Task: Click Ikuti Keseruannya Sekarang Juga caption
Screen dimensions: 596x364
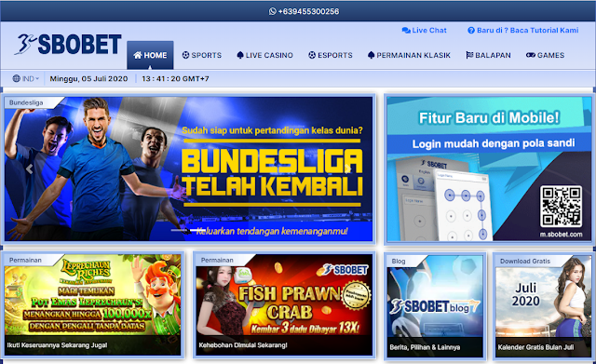Action: click(57, 345)
